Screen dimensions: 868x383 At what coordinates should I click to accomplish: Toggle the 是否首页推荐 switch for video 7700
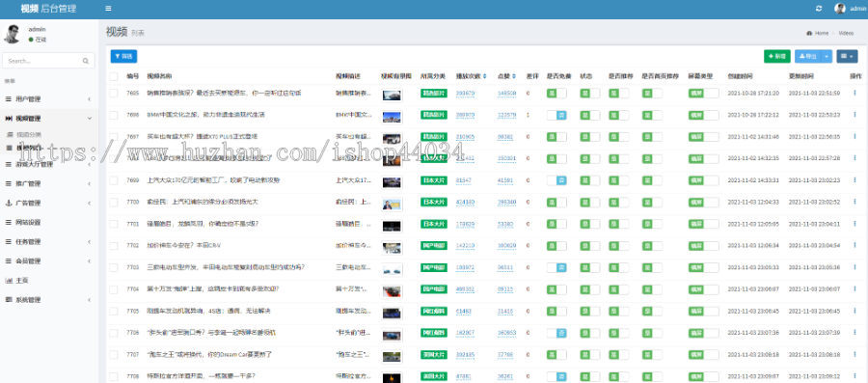(652, 202)
